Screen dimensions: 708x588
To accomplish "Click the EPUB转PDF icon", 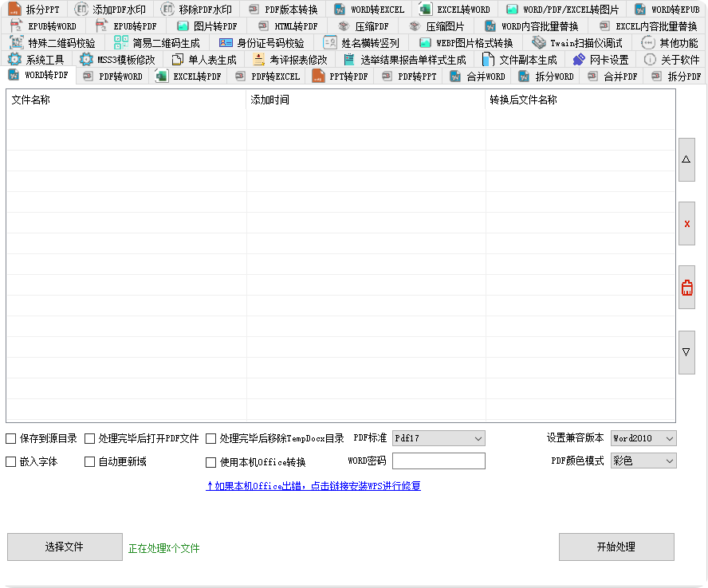I will [x=101, y=25].
